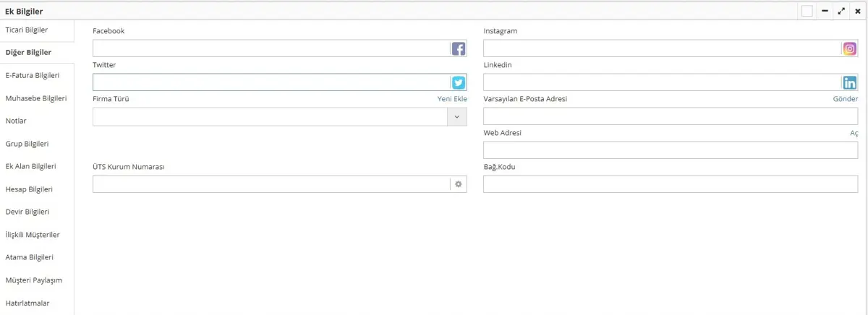The width and height of the screenshot is (868, 315).
Task: Click the Facebook icon beside the field
Action: pos(459,49)
